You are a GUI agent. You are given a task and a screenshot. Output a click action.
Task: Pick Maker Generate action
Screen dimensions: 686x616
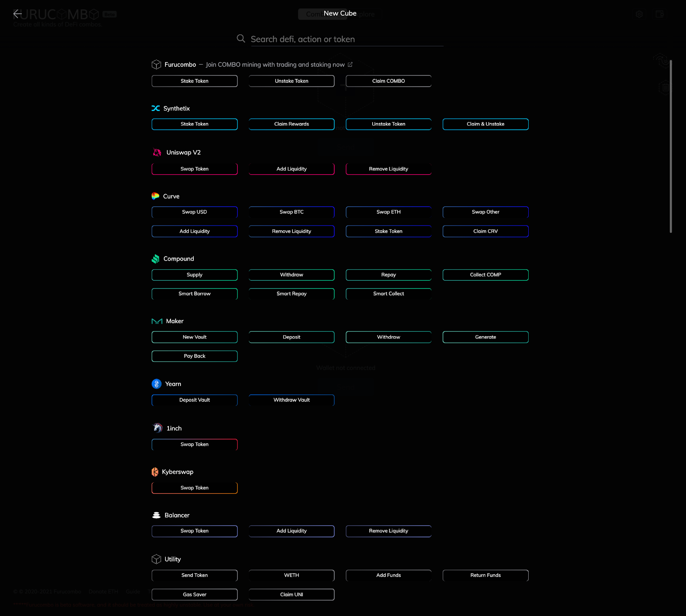(x=485, y=337)
